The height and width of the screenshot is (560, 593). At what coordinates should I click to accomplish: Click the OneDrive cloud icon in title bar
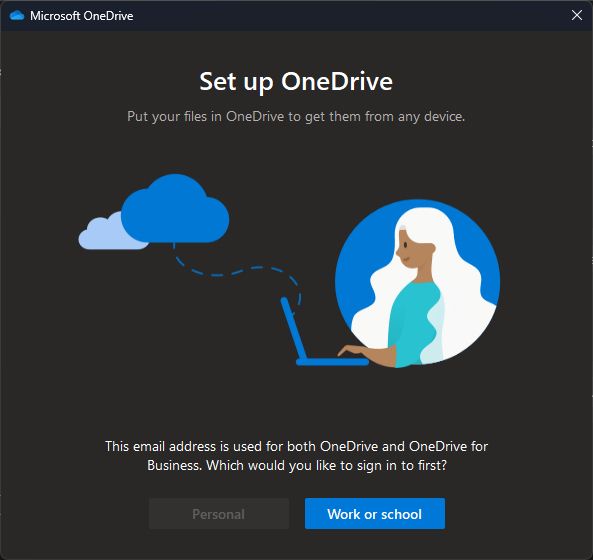17,16
